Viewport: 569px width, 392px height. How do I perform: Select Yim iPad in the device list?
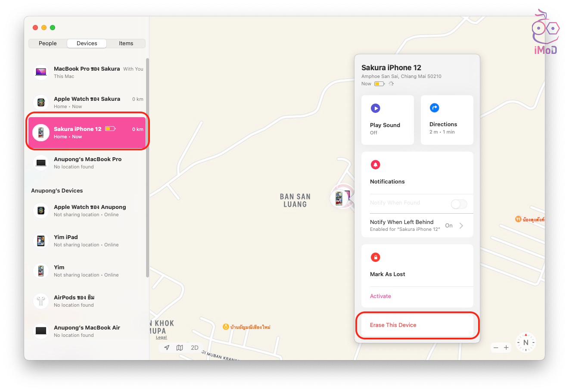[87, 241]
